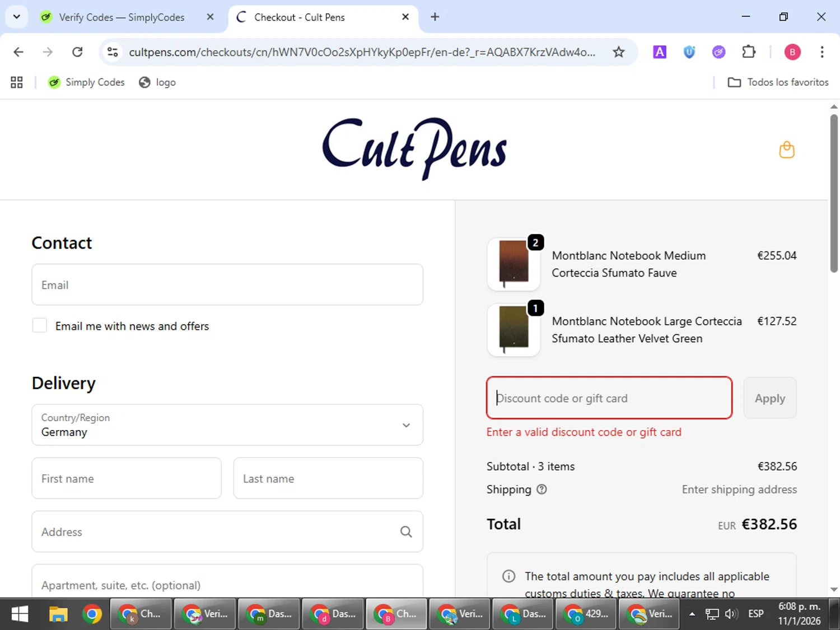This screenshot has width=840, height=630.
Task: Click the ESP language indicator
Action: 756,614
